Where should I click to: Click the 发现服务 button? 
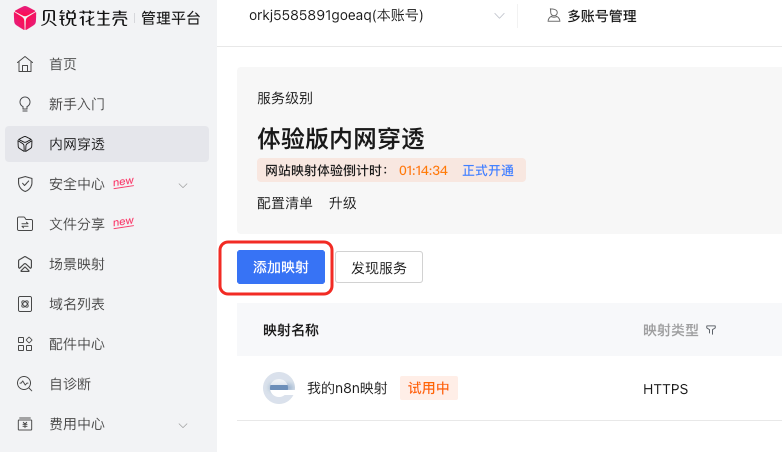[379, 267]
